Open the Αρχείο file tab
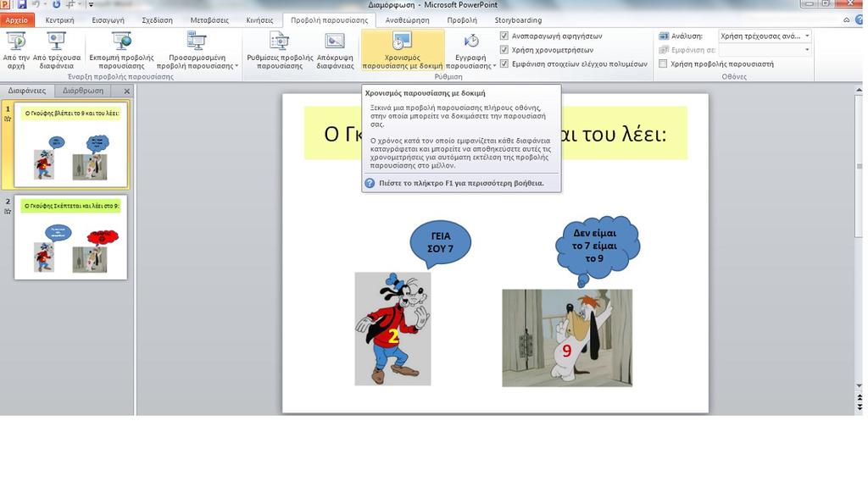The width and height of the screenshot is (868, 487). [x=17, y=20]
